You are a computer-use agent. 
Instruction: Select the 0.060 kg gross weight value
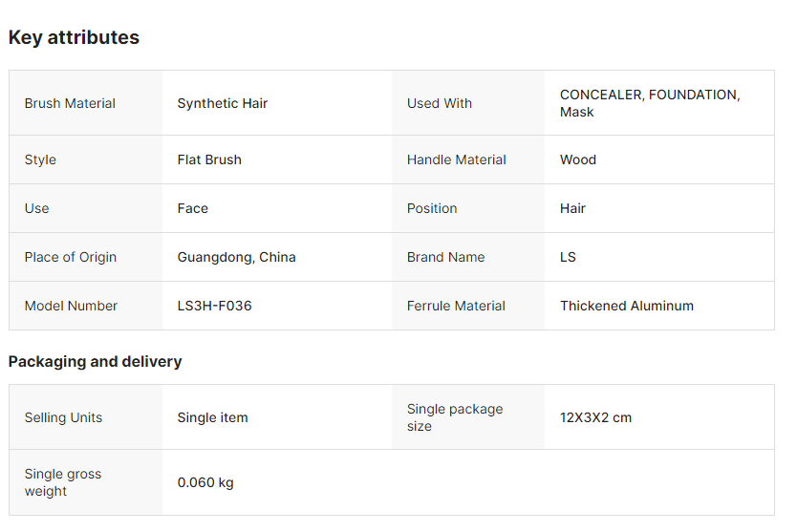205,482
